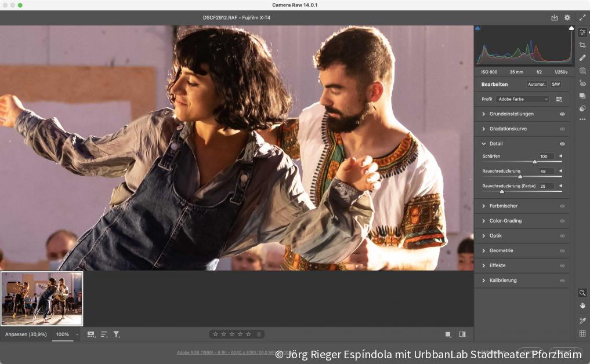Select the Red Eye removal tool
Screen dimensions: 590x364
582,83
